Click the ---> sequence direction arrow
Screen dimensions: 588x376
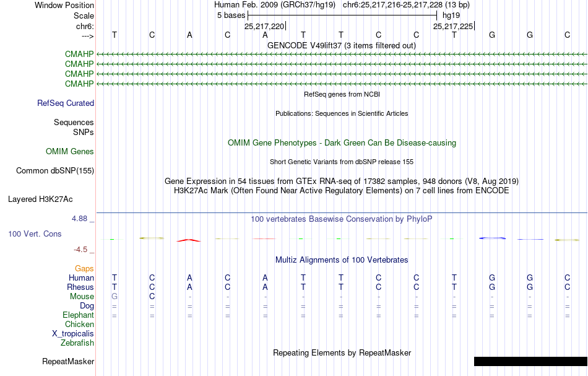pos(88,37)
